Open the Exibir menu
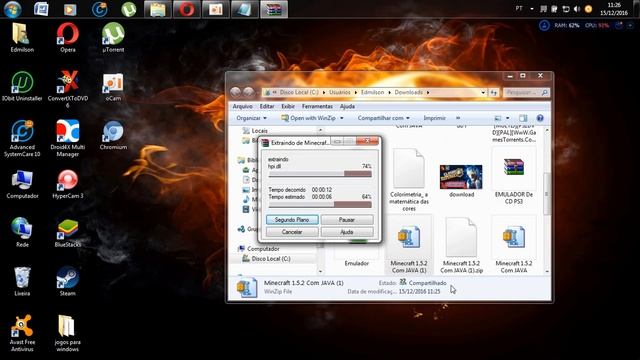640x360 pixels. click(x=288, y=106)
